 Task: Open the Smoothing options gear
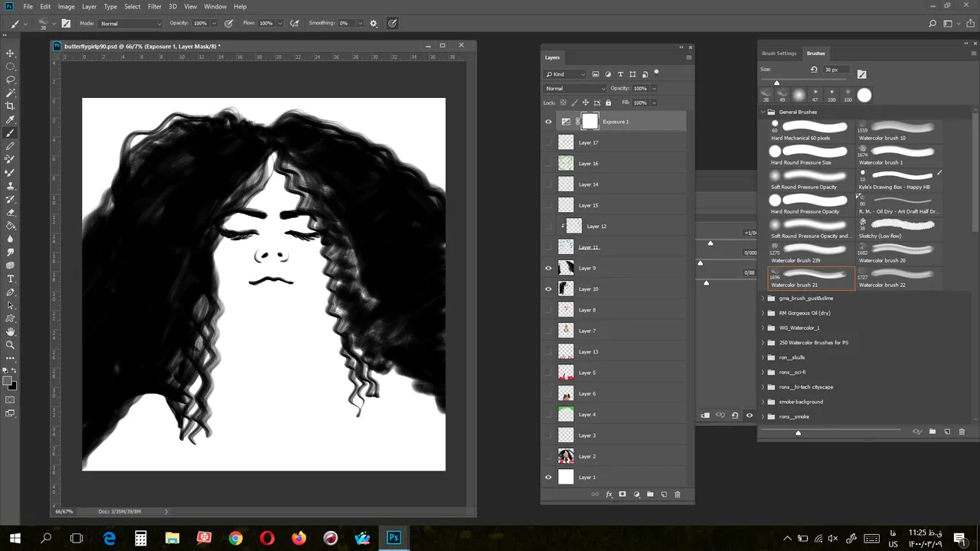374,23
